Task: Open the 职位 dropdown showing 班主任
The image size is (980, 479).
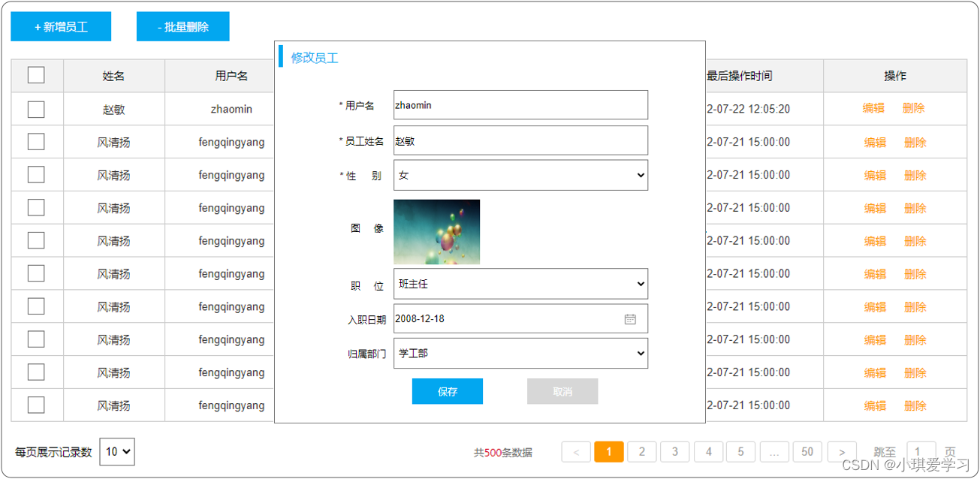Action: (x=520, y=284)
